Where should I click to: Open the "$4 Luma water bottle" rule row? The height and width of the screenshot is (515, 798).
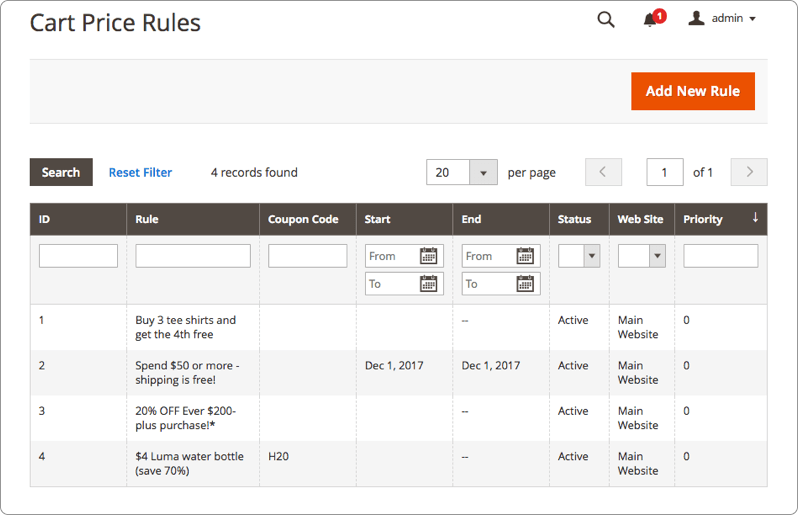pos(398,464)
